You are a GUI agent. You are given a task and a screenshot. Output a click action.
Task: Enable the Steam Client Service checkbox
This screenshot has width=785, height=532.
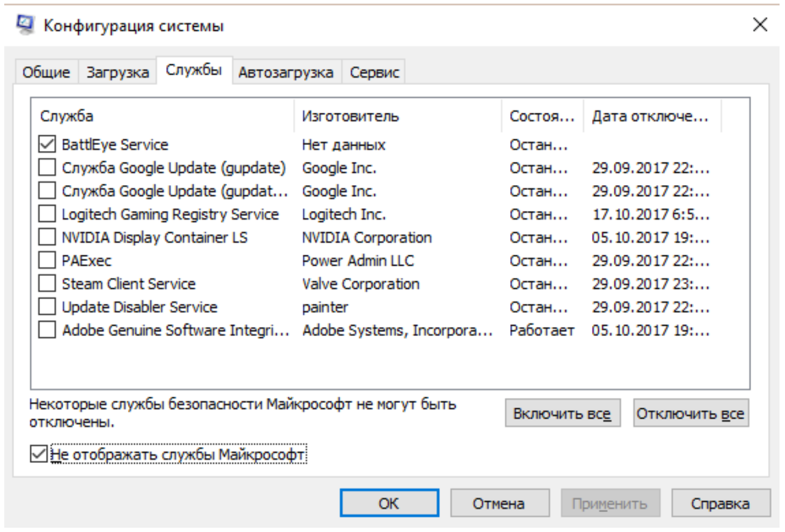pyautogui.click(x=47, y=284)
